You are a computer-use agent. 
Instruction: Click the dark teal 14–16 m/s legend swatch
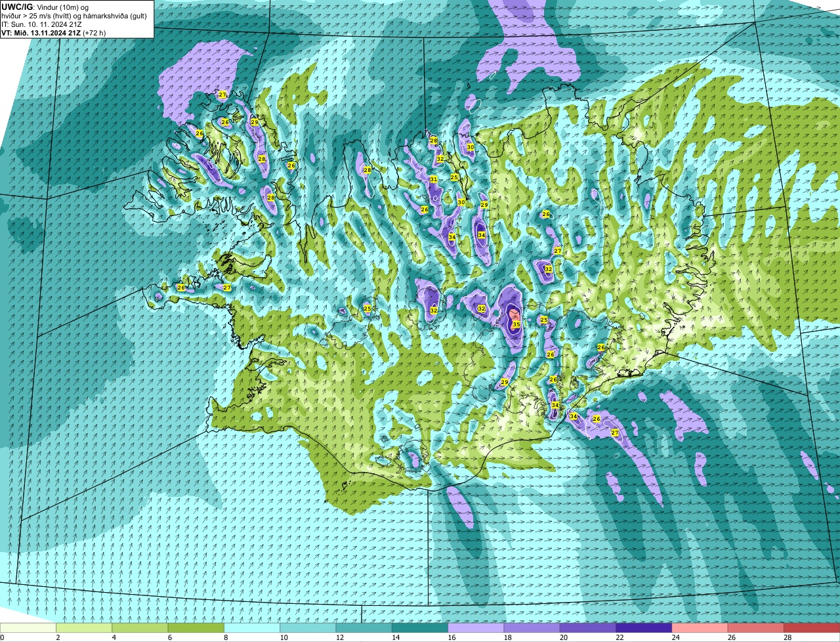[x=420, y=628]
